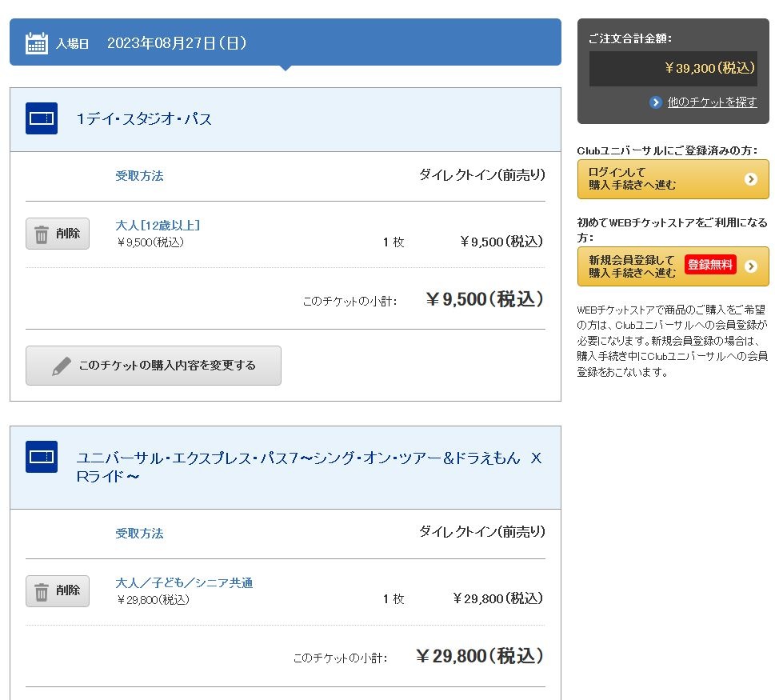Click the 大人[12歳以上] ticket type label
Screen dimensions: 775x700
(158, 226)
